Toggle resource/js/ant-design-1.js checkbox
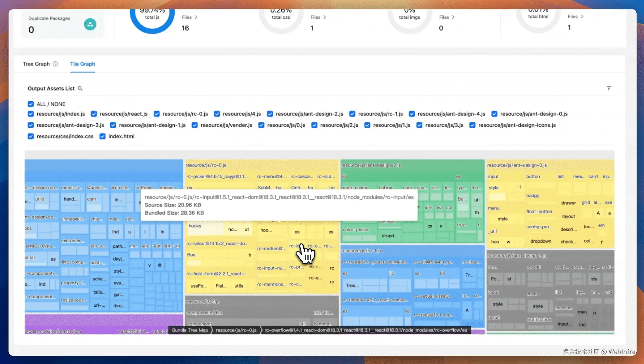Screen dimensions: 644x364 click(113, 125)
